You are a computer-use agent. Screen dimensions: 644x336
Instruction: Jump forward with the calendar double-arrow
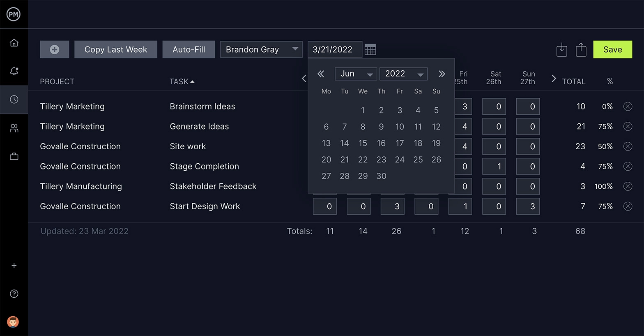click(442, 74)
